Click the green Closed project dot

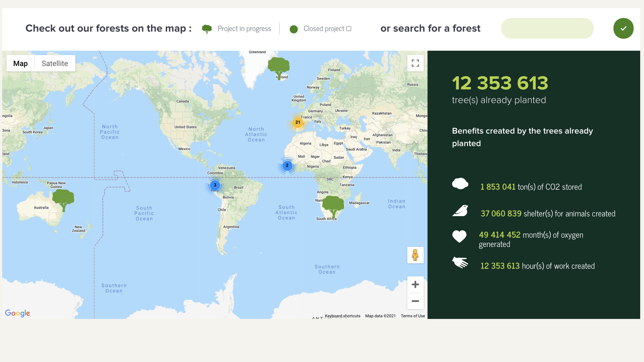point(294,29)
